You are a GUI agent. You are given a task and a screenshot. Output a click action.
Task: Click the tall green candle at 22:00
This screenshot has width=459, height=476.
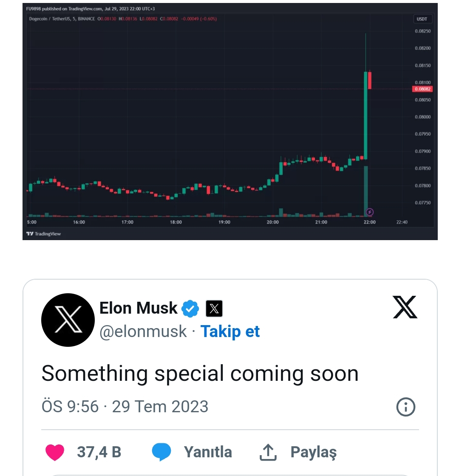pyautogui.click(x=365, y=115)
